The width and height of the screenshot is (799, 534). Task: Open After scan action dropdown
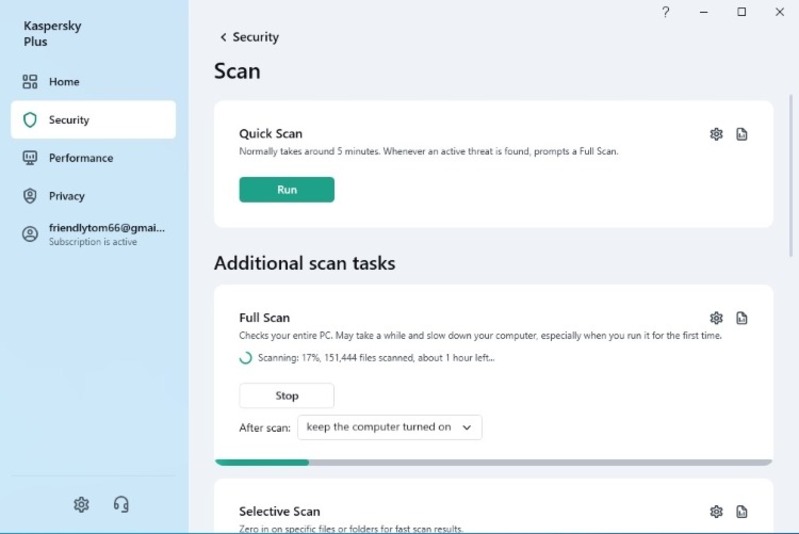(390, 427)
